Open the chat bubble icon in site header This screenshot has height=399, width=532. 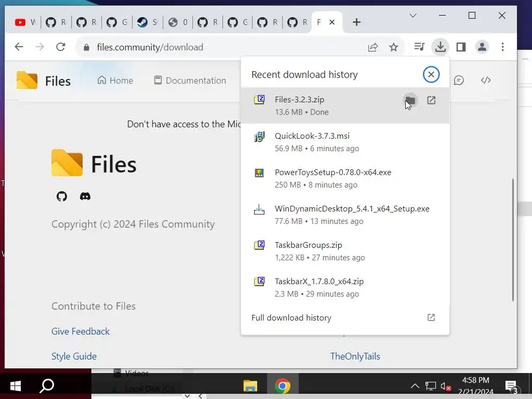459,81
